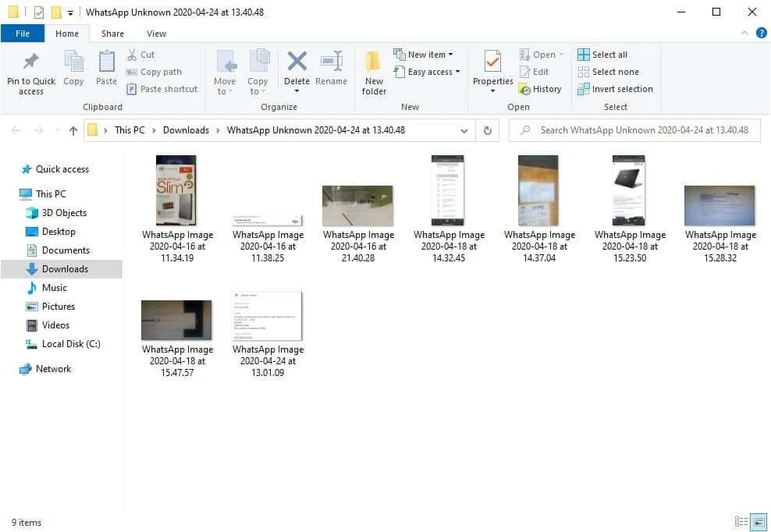
Task: Go up one folder level
Action: coord(73,130)
